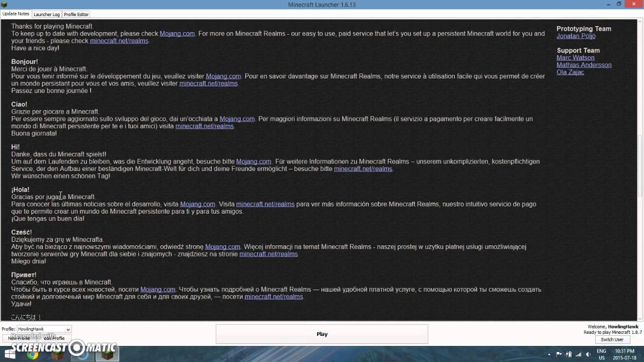Click the Minecraft Launcher title bar icon
The height and width of the screenshot is (362, 644).
[x=5, y=4]
